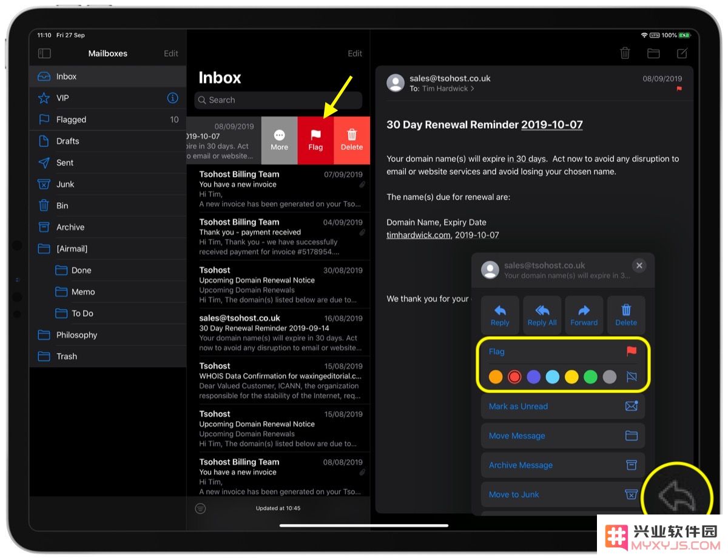Tap sender avatar in message header
Screen dimensions: 728x560
pyautogui.click(x=396, y=83)
